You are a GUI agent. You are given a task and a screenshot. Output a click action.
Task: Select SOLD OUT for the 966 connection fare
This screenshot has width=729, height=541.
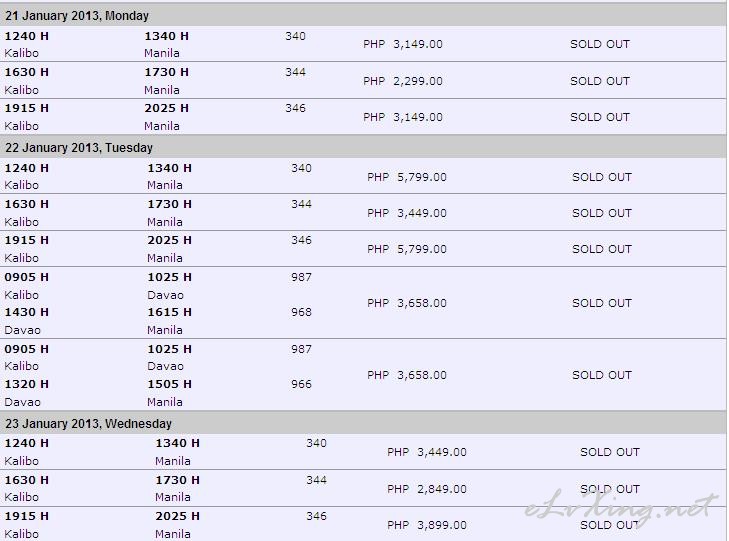[x=602, y=375]
